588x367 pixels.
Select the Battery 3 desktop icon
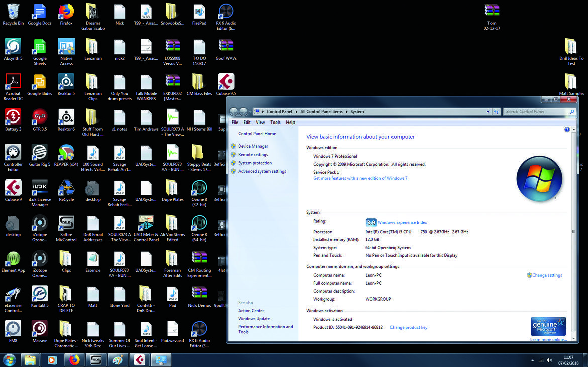click(13, 119)
